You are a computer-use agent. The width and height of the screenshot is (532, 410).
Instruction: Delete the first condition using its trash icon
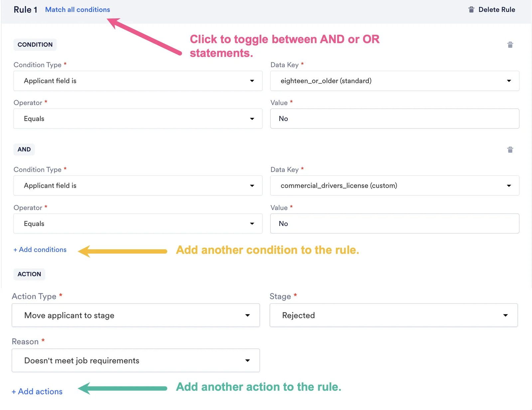point(510,45)
